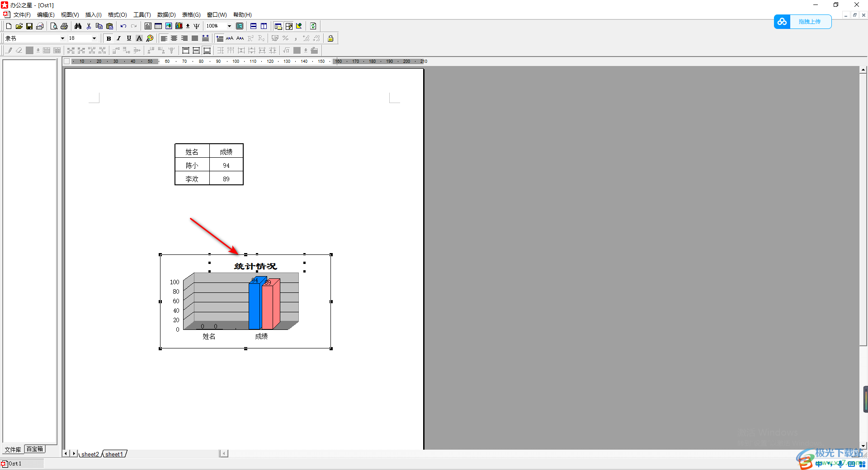Cut selection with the scissors icon
868x470 pixels.
coord(89,26)
